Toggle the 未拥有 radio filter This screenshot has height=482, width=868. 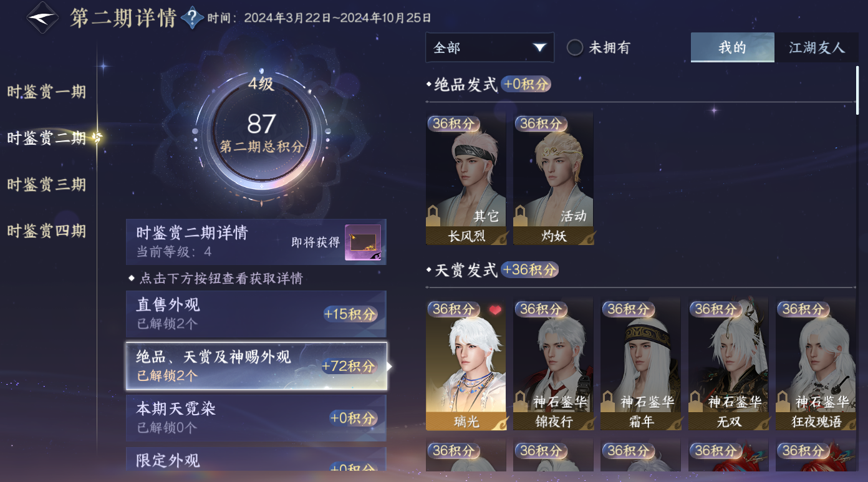[574, 47]
